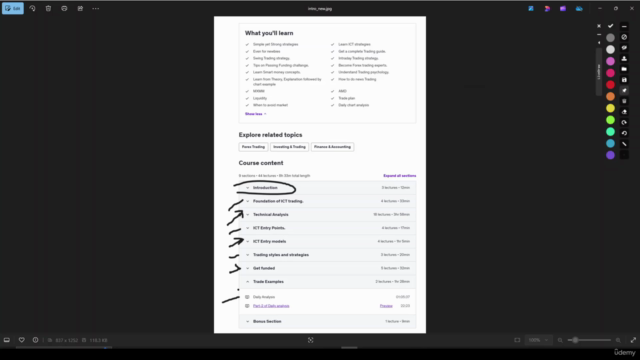Image resolution: width=640 pixels, height=360 pixels.
Task: Save annotations using the floppy disk icon
Action: [624, 80]
